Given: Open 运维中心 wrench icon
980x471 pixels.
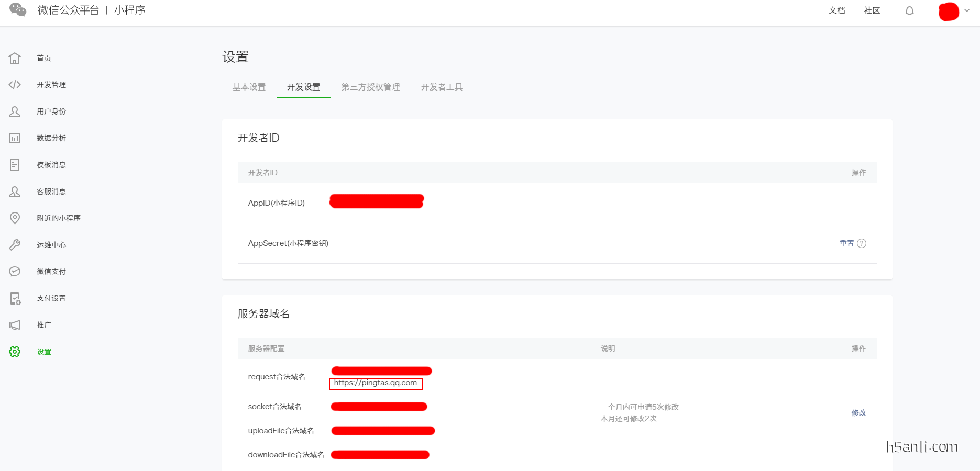Looking at the screenshot, I should (15, 245).
